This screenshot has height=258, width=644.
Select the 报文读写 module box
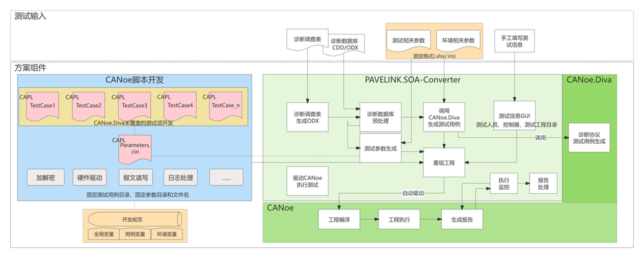point(135,177)
